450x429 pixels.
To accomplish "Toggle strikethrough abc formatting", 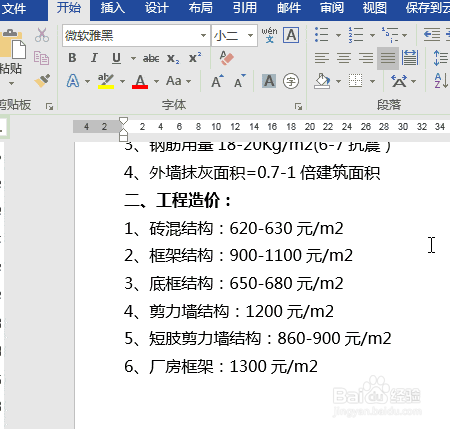I will 151,59.
